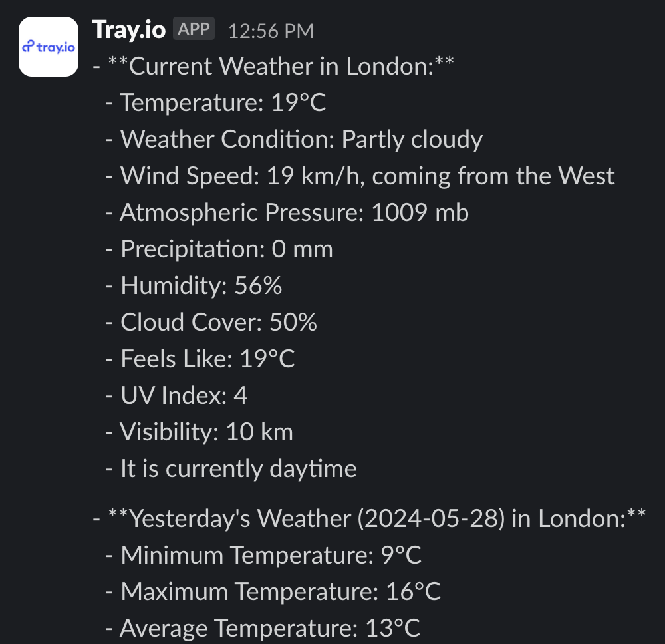The height and width of the screenshot is (644, 665).
Task: Click the Yesterday's Weather (2024-05-28) heading
Action: click(x=369, y=518)
